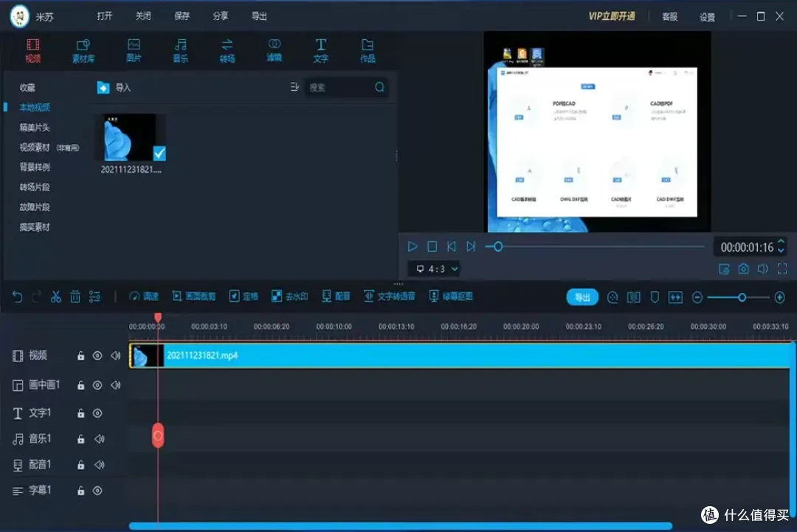Click the undo arrow icon

click(x=16, y=296)
